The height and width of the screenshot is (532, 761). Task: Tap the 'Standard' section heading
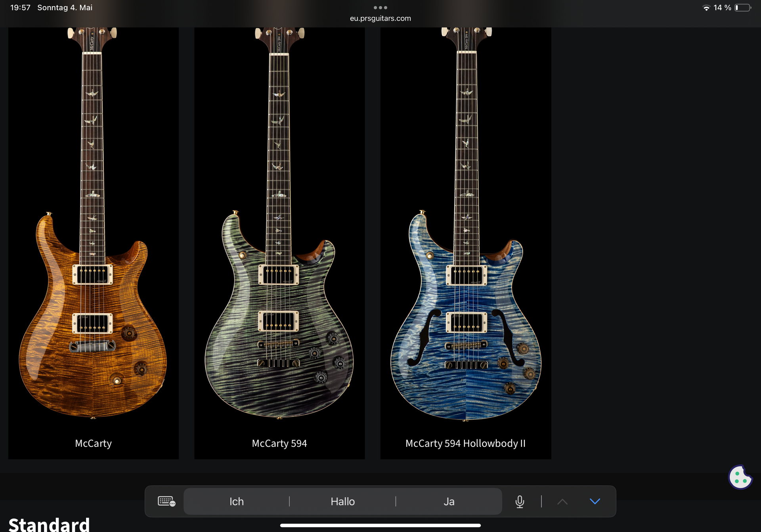(49, 524)
